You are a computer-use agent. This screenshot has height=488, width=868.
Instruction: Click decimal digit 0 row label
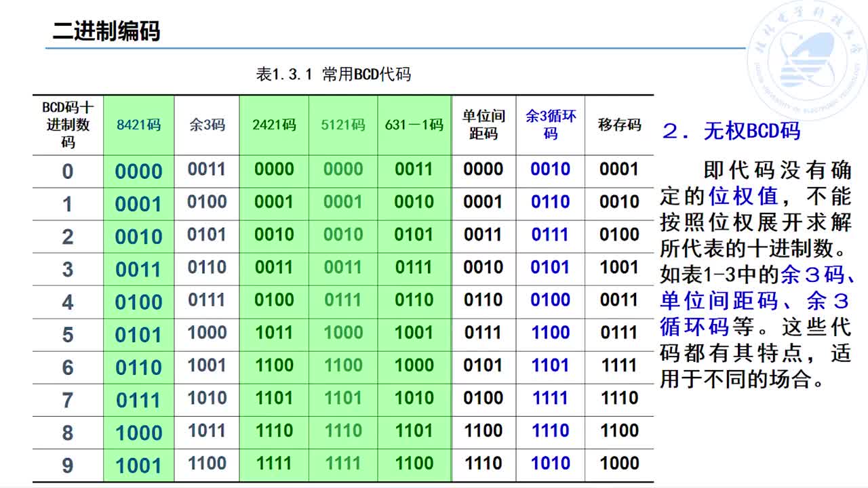(67, 171)
